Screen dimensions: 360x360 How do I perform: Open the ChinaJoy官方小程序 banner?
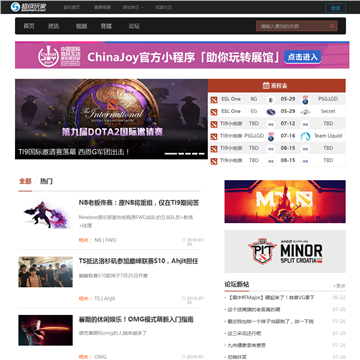click(x=182, y=55)
